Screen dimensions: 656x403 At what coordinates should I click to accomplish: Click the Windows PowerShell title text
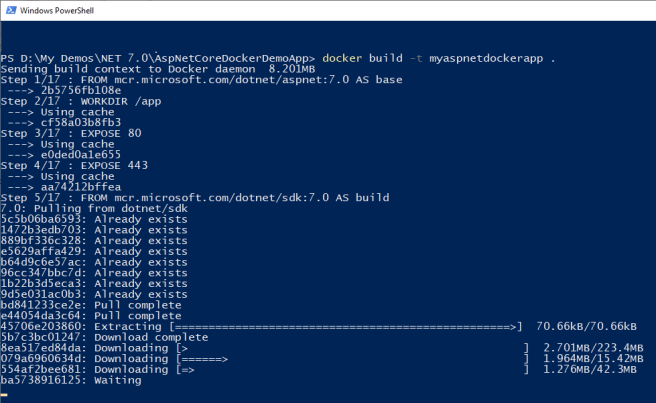[x=56, y=10]
